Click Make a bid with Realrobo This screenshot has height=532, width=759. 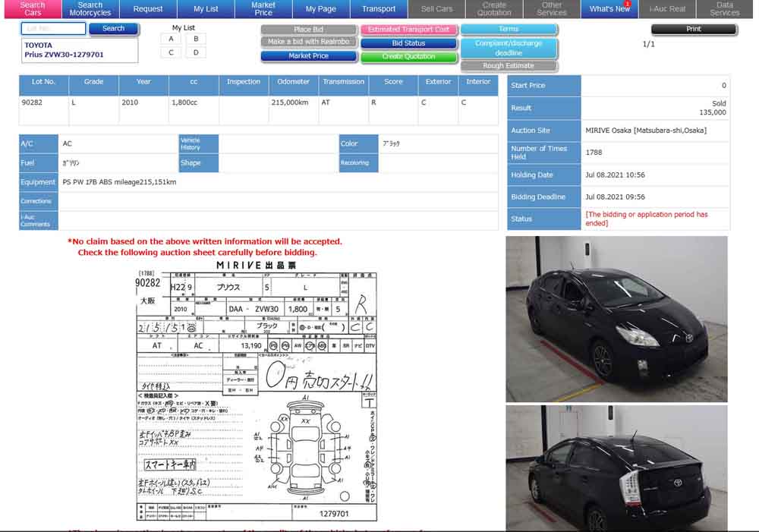coord(309,42)
